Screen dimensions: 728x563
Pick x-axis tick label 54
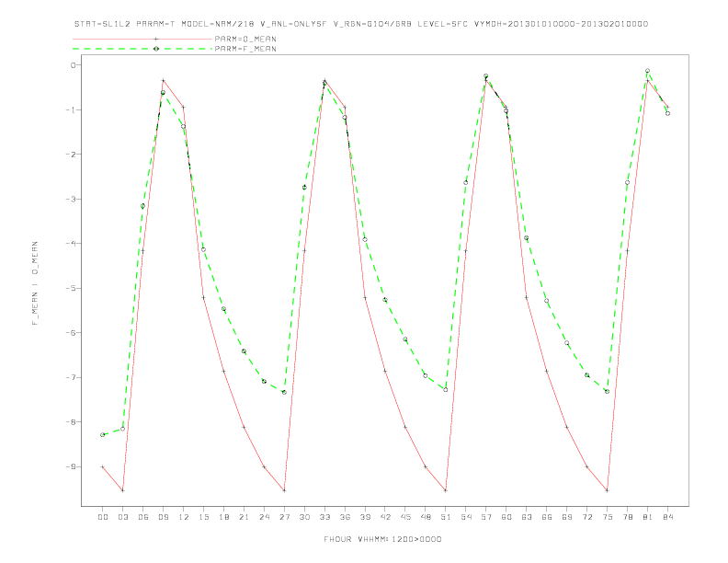466,517
